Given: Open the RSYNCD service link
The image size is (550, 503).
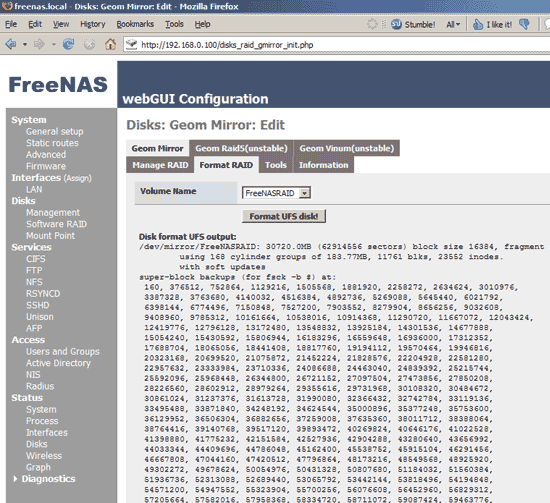Looking at the screenshot, I should point(43,294).
